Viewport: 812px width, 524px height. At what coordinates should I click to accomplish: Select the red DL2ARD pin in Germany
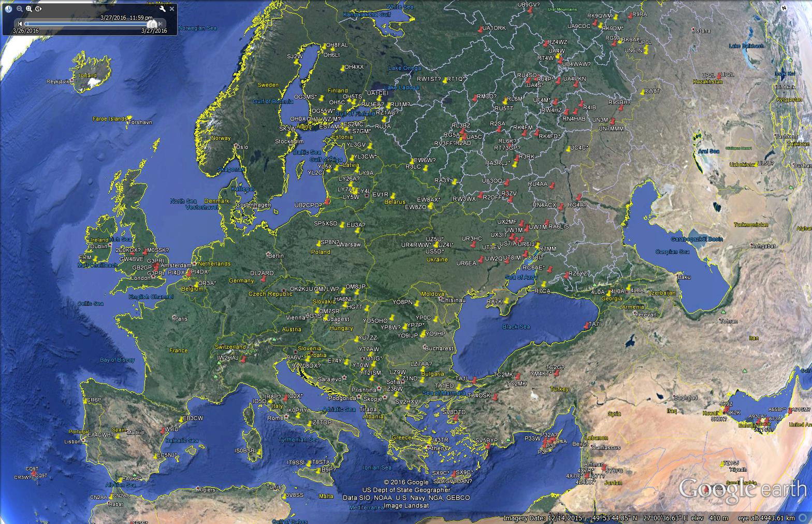coord(264,278)
